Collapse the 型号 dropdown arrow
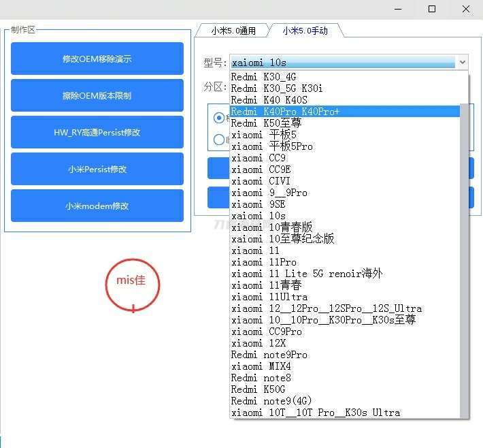The width and height of the screenshot is (483, 448). click(463, 63)
